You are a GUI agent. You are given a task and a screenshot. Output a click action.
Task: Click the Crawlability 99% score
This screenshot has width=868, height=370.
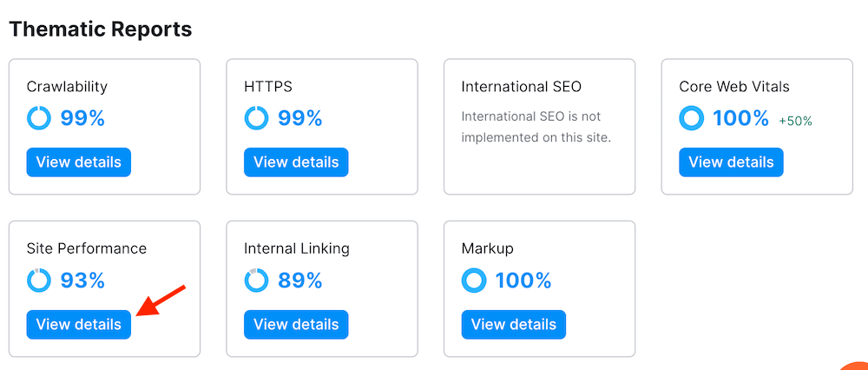(82, 118)
